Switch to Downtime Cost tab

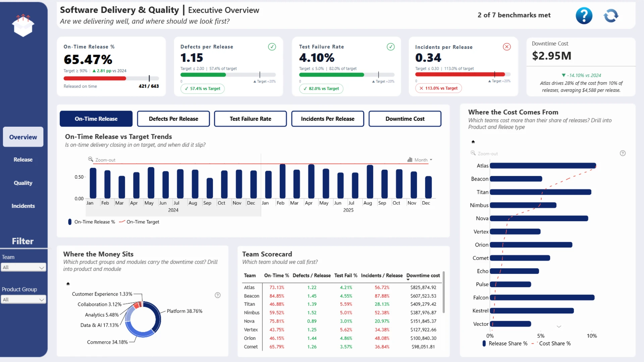point(405,119)
